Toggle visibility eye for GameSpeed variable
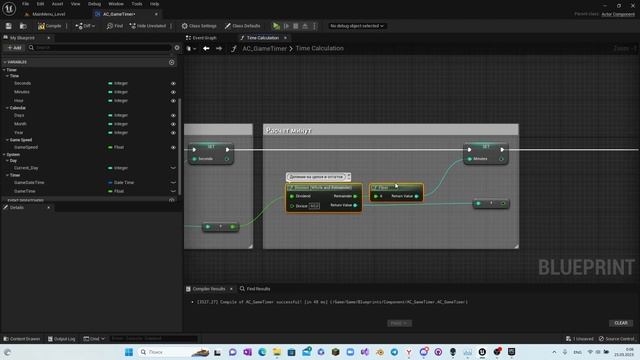Image resolution: width=640 pixels, height=360 pixels. (x=173, y=147)
